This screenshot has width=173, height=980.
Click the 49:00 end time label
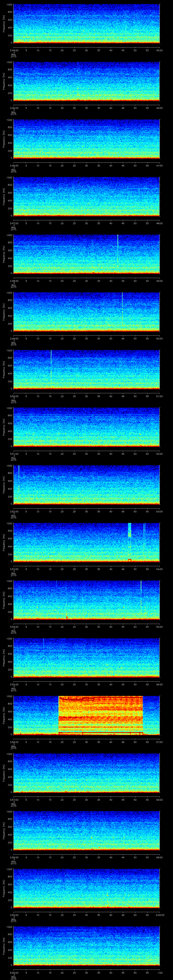coord(159,281)
